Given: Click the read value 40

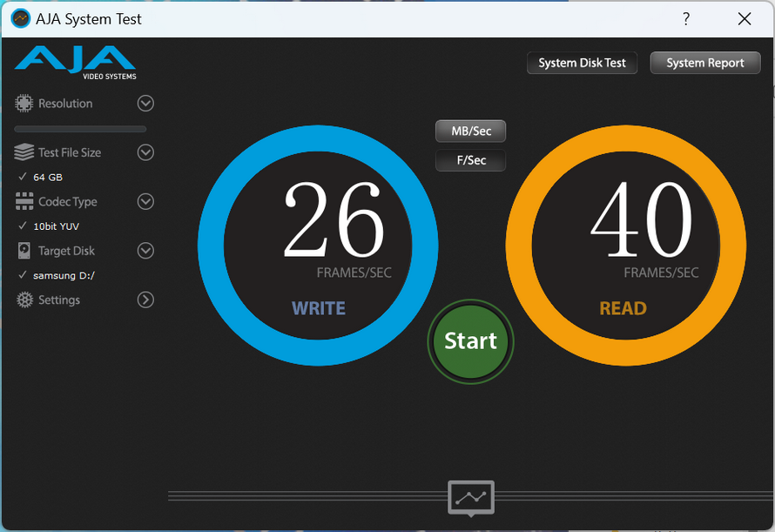Looking at the screenshot, I should coord(642,219).
